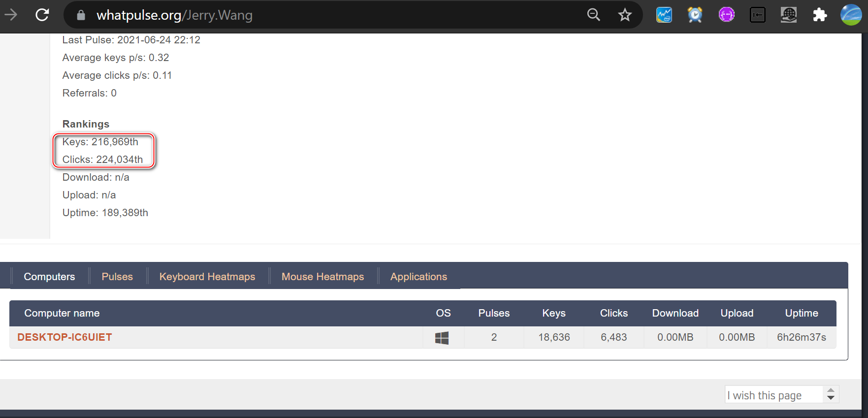Click the Pulses count cell '2'
Image resolution: width=868 pixels, height=418 pixels.
pos(494,337)
